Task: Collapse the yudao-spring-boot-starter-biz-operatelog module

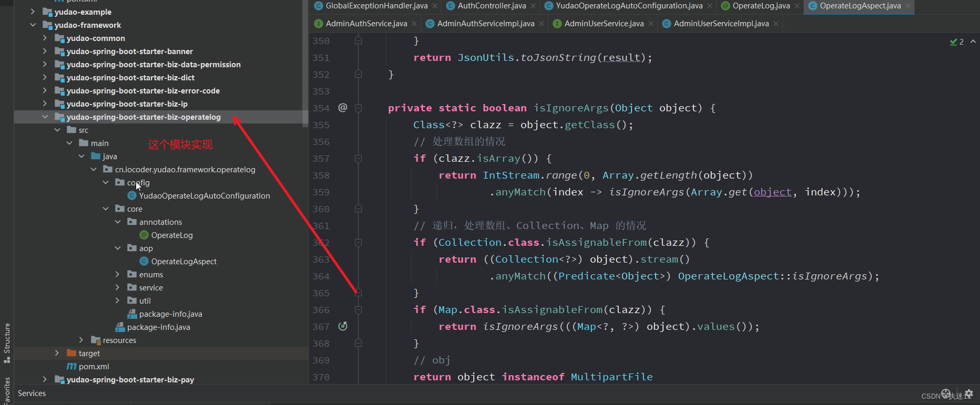Action: tap(45, 117)
